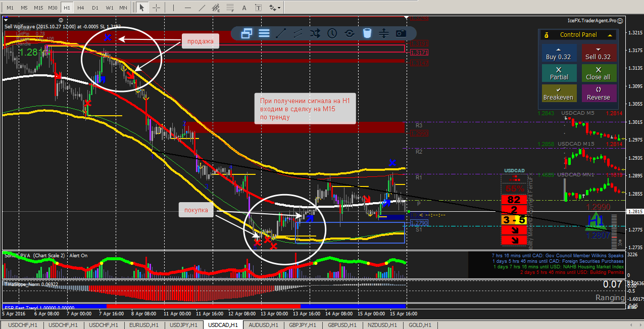Switch chart to M15 timeframe

click(38, 8)
